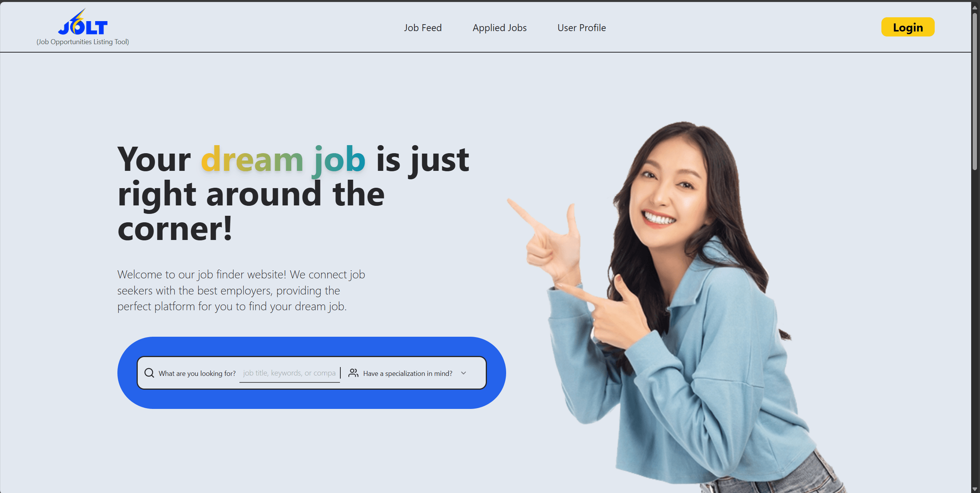Click the '(Job Opportunities Listing Tool)' tagline
Viewport: 980px width, 493px height.
click(x=82, y=42)
